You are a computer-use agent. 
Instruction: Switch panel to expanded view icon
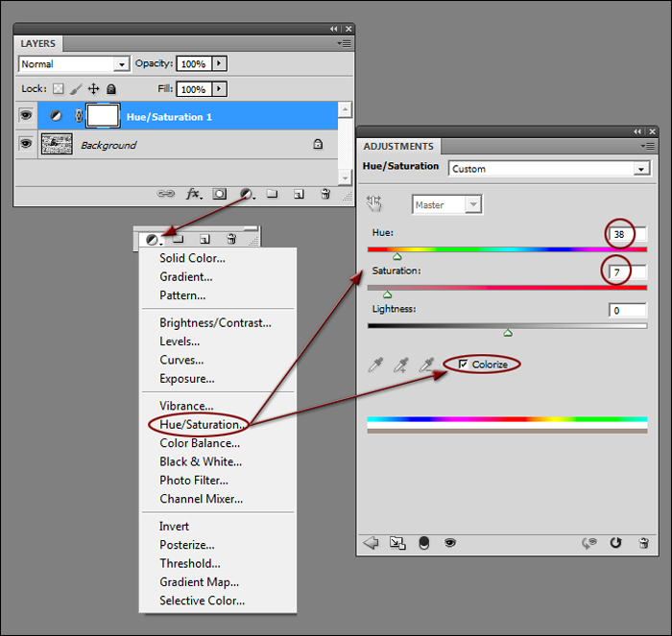397,543
